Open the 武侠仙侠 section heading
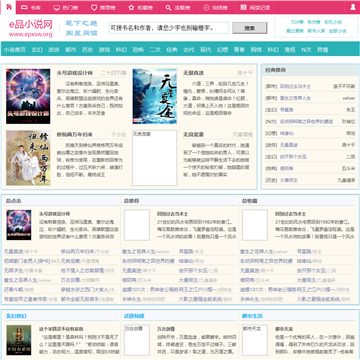This screenshot has width=360, height=360. pyautogui.click(x=134, y=316)
